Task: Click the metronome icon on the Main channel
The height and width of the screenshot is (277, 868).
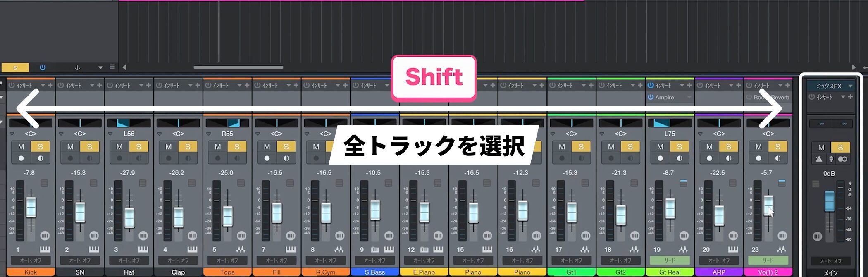Action: point(819,159)
